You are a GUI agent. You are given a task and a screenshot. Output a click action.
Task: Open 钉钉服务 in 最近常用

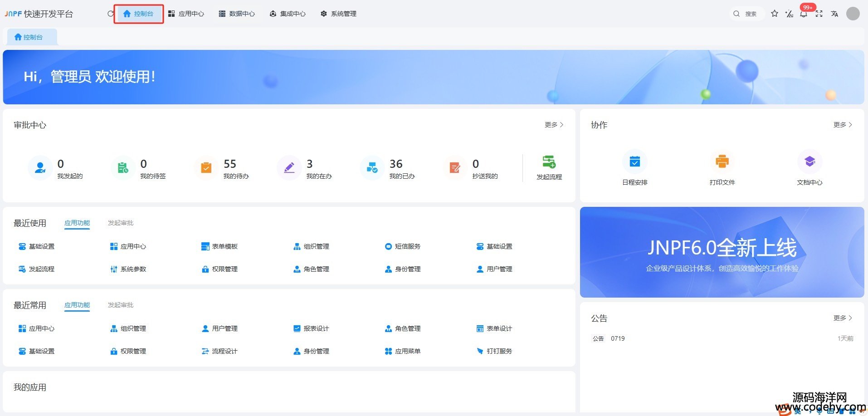494,351
